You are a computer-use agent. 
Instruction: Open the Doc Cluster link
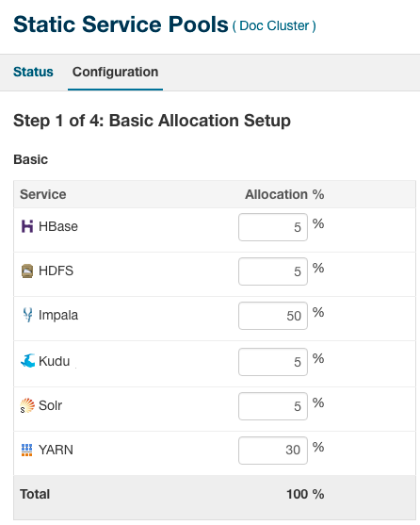click(x=274, y=26)
